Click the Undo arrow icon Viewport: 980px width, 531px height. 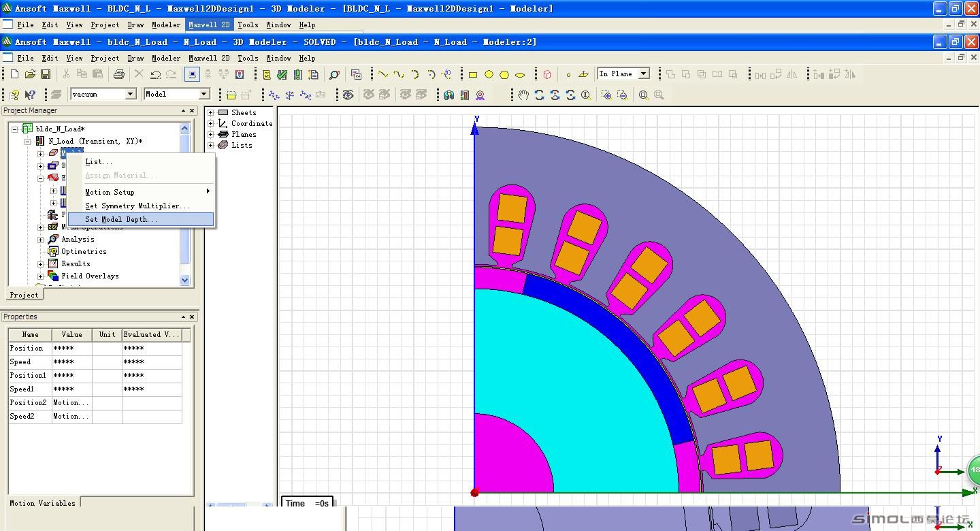click(156, 74)
